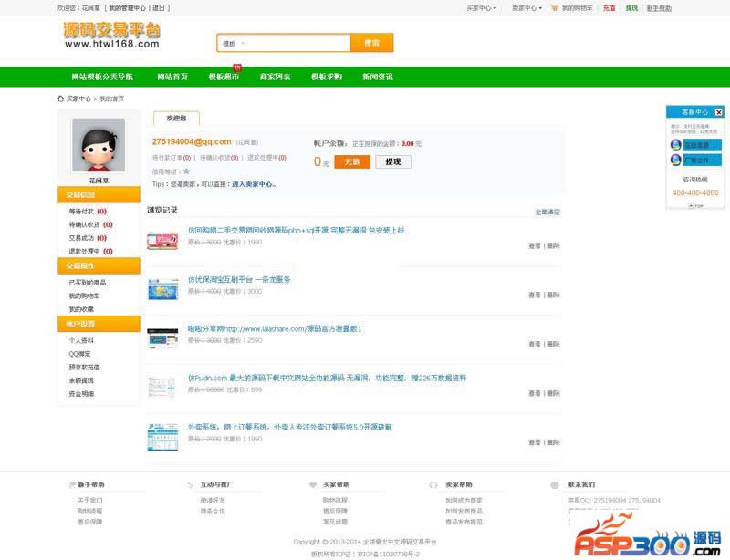The height and width of the screenshot is (560, 730).
Task: Click thumbnail of 仿Pudn.com item
Action: coord(162,388)
